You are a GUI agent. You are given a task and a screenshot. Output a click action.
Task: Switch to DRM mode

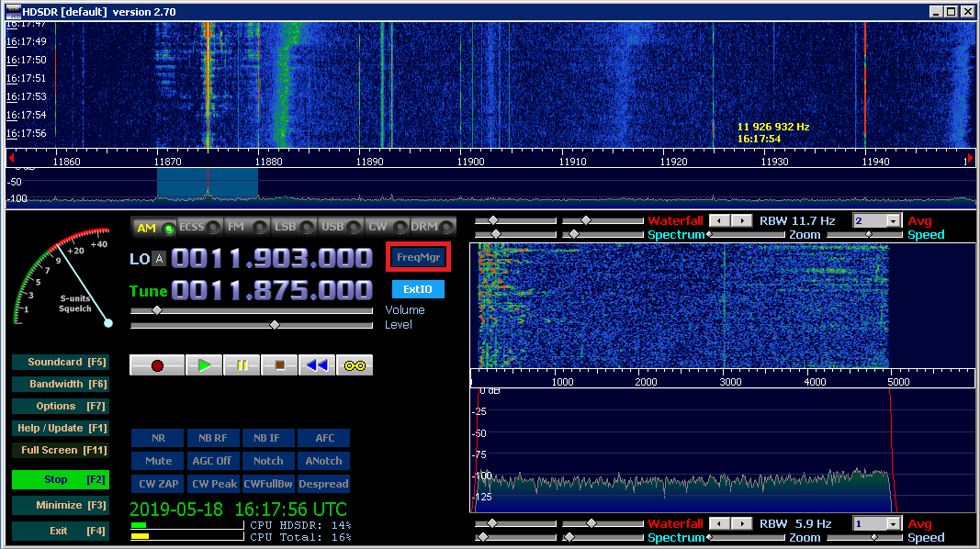pyautogui.click(x=432, y=228)
